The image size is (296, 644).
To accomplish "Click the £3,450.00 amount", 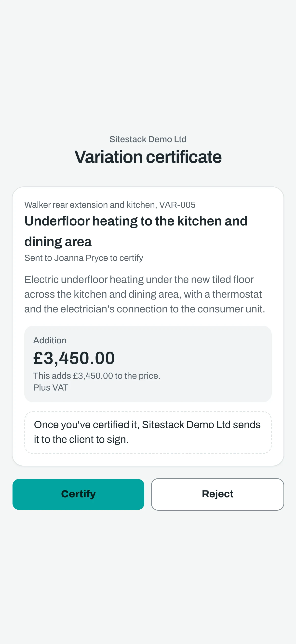I will click(x=74, y=358).
